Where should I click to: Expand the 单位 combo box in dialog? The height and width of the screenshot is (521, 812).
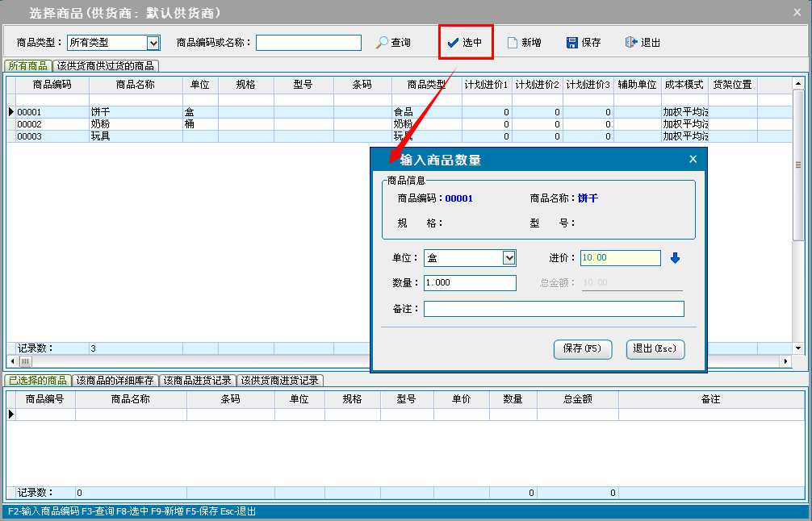509,258
